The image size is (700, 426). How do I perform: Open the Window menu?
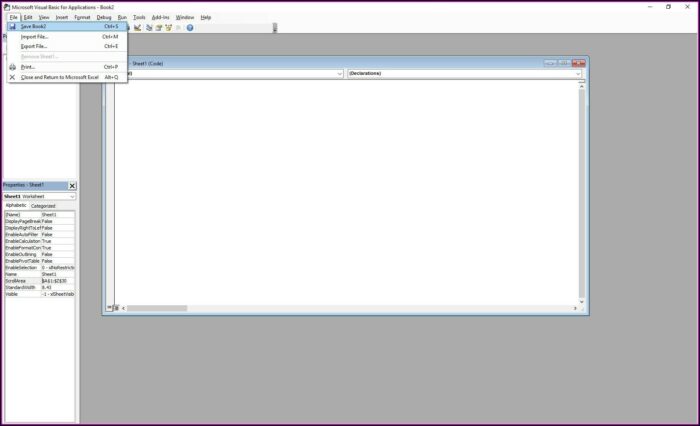[x=185, y=17]
